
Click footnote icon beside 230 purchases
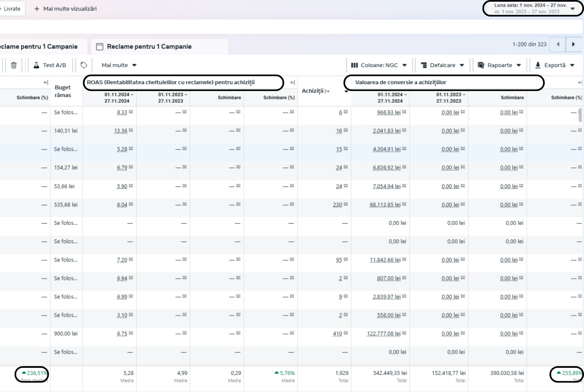click(346, 204)
